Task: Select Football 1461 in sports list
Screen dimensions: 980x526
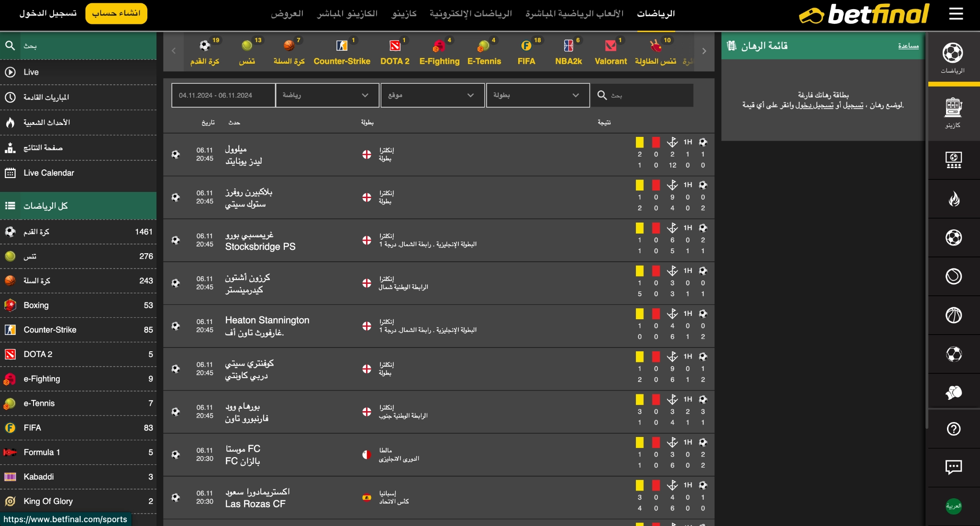Action: click(78, 232)
